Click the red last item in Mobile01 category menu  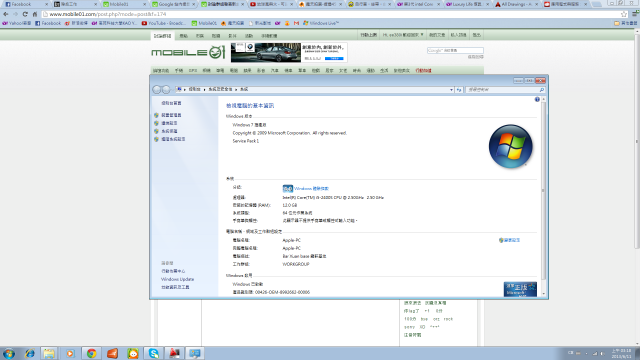(423, 71)
